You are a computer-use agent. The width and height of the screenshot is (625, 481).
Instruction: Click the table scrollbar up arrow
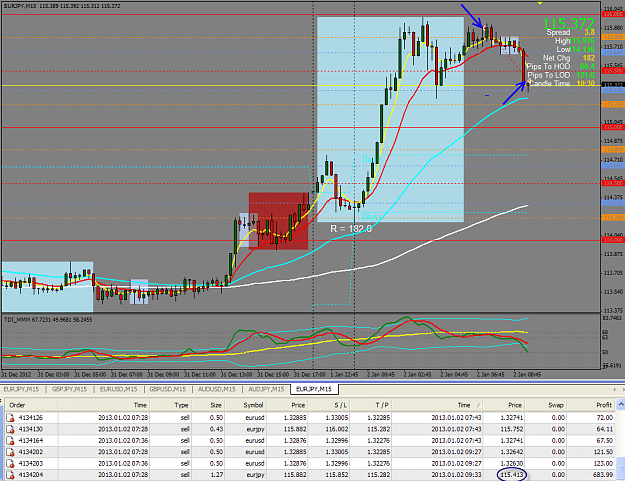[621, 405]
